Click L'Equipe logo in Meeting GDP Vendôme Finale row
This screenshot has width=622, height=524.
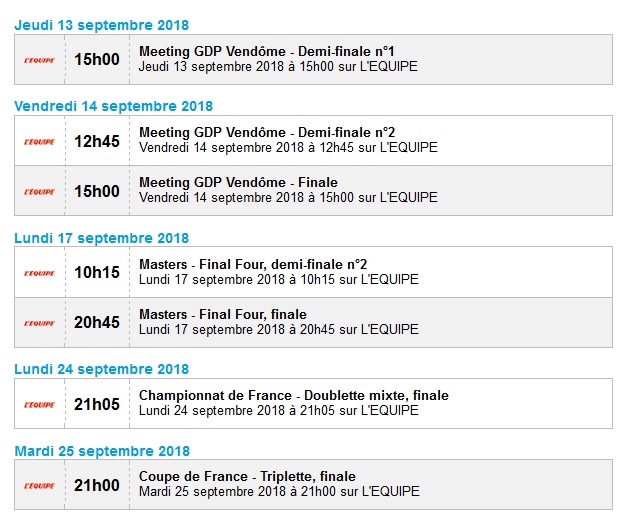(x=40, y=191)
